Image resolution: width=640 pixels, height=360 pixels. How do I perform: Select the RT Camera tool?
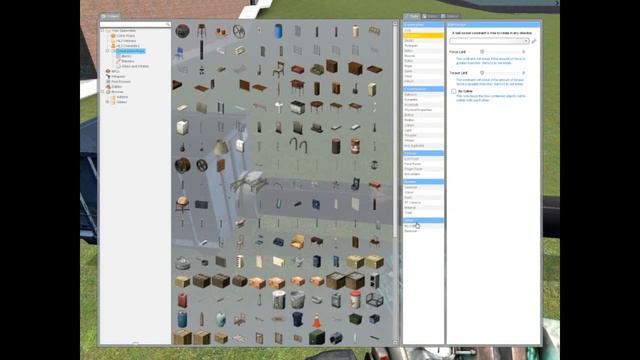tap(423, 202)
